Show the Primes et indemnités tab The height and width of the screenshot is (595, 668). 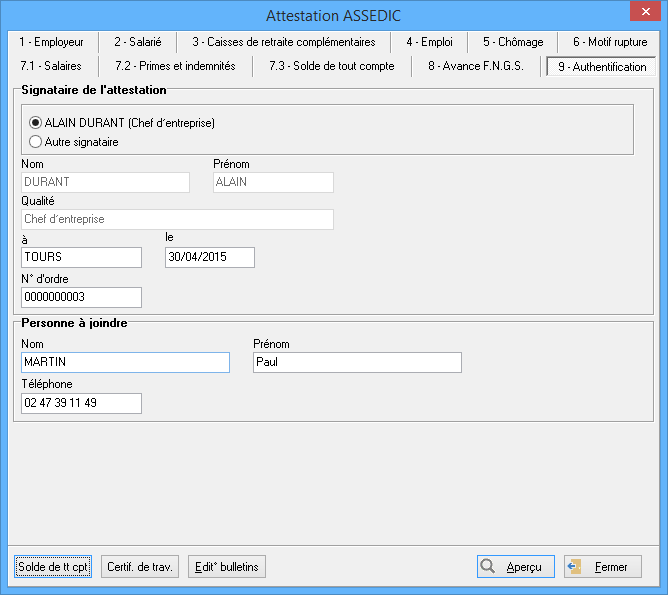(x=175, y=66)
